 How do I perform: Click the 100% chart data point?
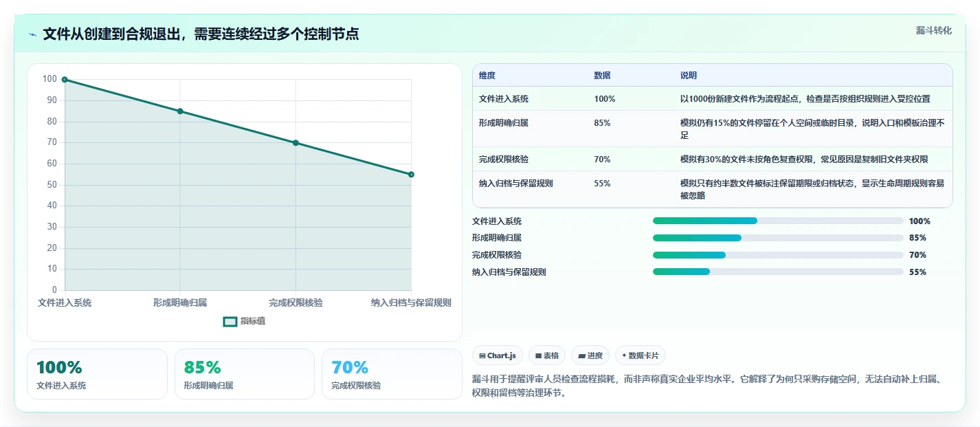pos(65,80)
